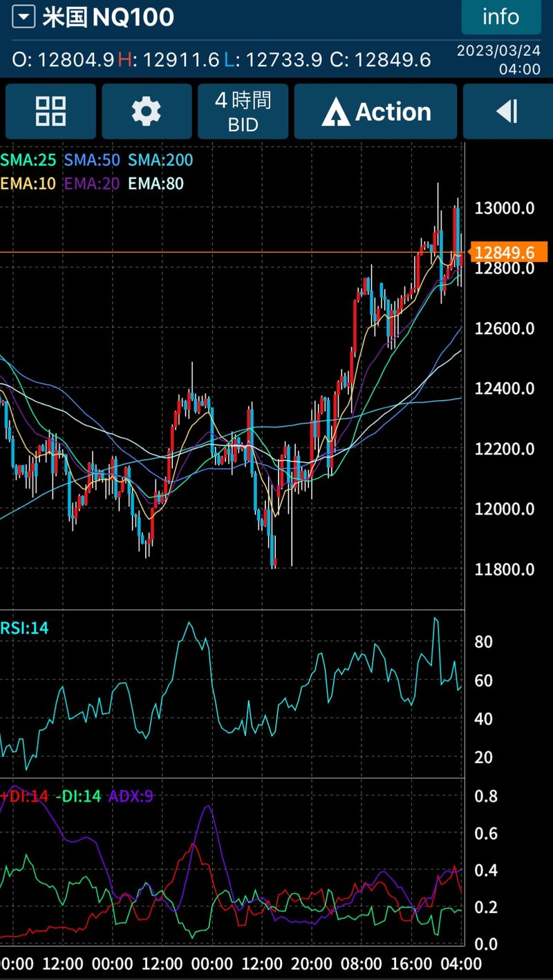Select the ADX:9 indicator label

tap(131, 796)
